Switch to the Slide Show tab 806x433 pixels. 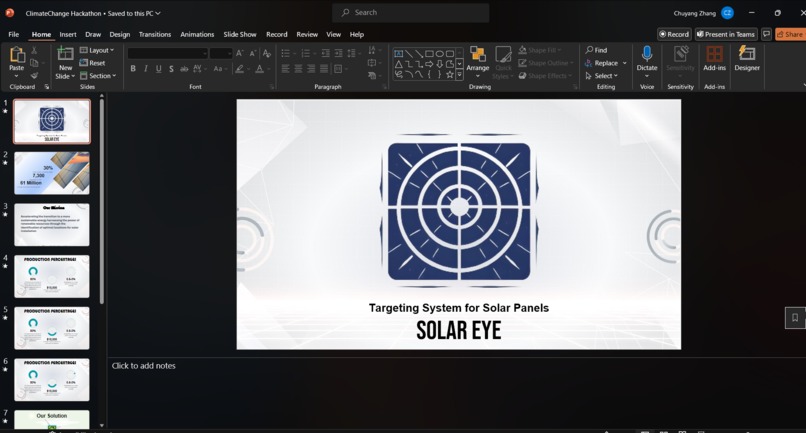pos(240,34)
